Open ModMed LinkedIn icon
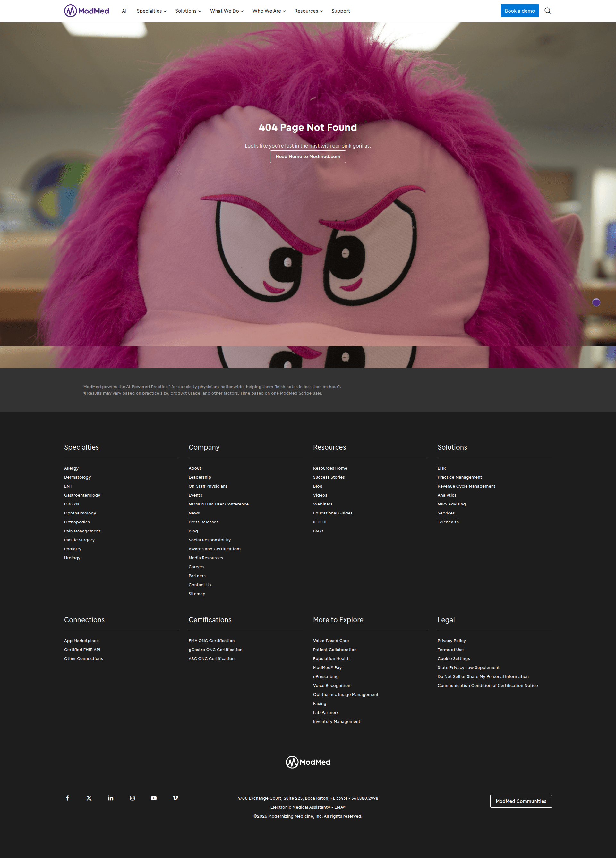The image size is (616, 858). (x=110, y=798)
